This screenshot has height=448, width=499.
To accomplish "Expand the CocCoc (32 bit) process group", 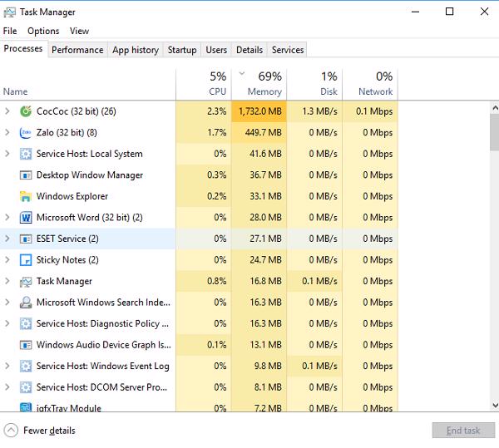I will pyautogui.click(x=7, y=111).
